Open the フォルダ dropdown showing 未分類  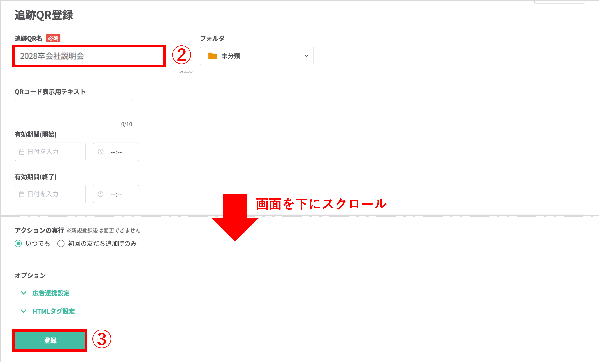(x=256, y=56)
